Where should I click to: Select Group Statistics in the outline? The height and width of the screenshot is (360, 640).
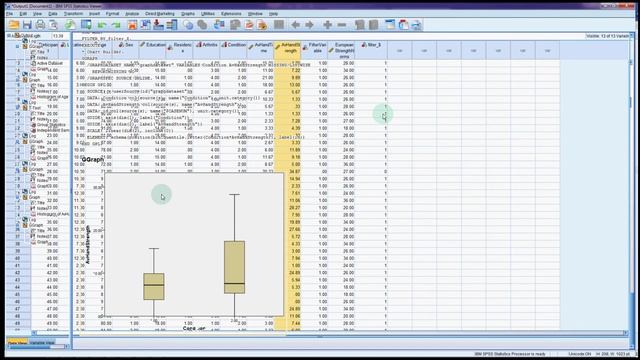click(51, 125)
